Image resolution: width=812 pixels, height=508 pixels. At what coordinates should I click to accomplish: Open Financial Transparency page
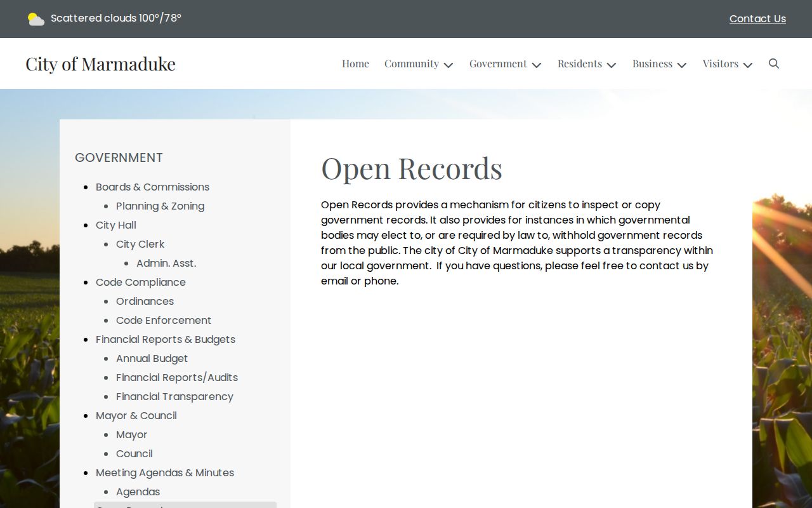tap(174, 396)
